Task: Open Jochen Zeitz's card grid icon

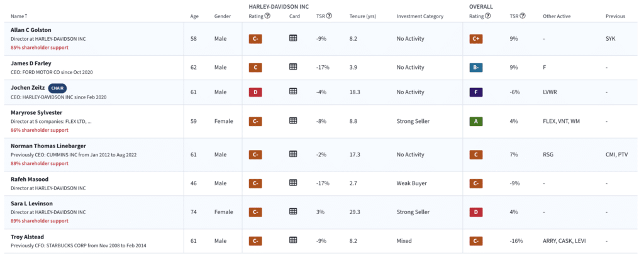Action: point(293,92)
